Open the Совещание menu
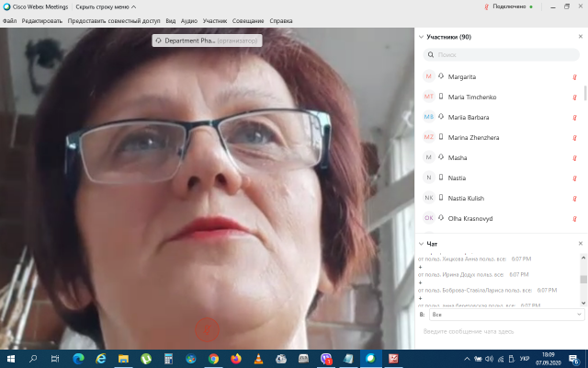Screen dimensions: 588x368 point(248,21)
